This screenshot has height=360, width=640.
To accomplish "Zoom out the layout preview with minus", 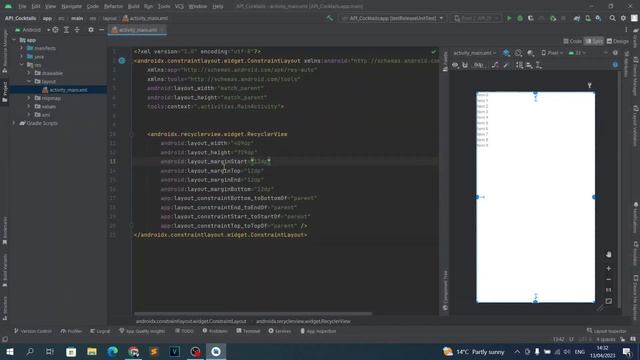I will coord(609,280).
